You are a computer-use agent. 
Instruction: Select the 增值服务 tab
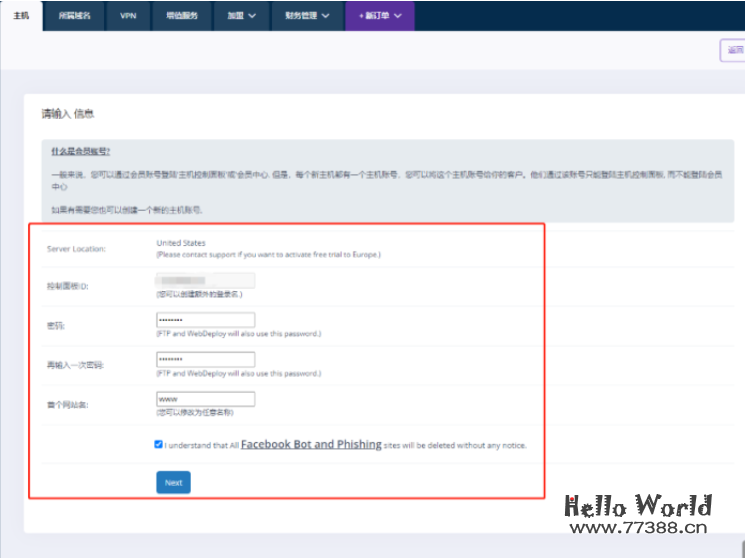tap(181, 16)
